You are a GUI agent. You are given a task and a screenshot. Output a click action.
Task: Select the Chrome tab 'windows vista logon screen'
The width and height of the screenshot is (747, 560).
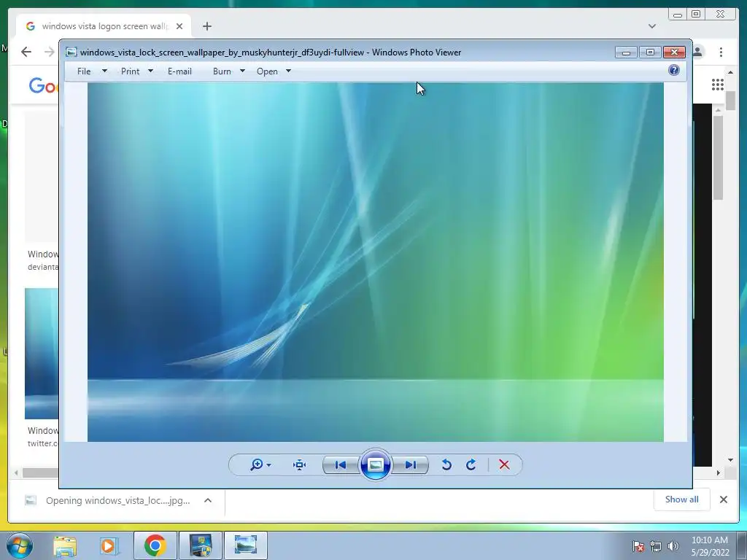(x=104, y=26)
